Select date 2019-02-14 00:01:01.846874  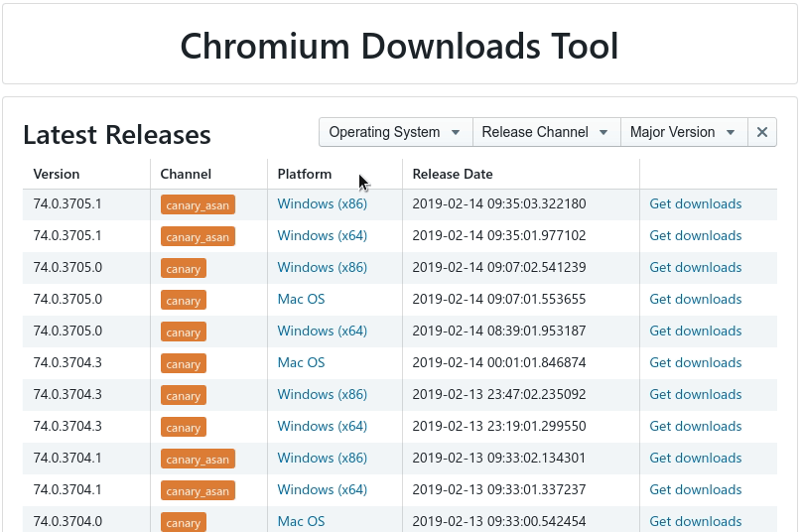[x=499, y=363]
